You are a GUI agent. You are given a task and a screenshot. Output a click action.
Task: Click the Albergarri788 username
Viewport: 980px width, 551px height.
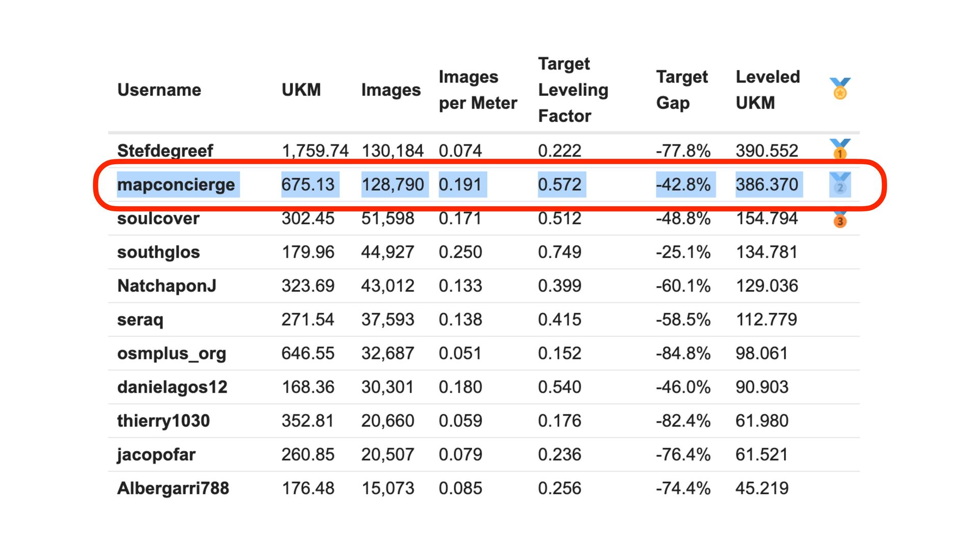tap(173, 488)
